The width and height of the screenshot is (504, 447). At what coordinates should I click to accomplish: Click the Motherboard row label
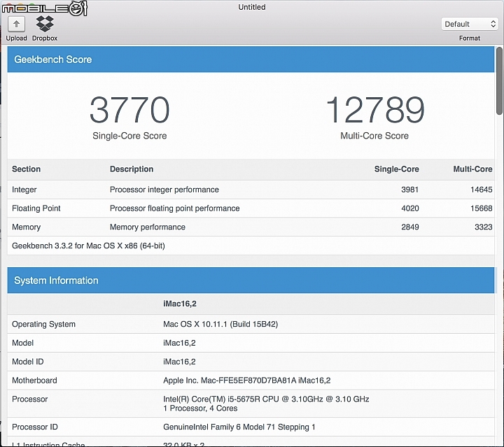coord(34,381)
